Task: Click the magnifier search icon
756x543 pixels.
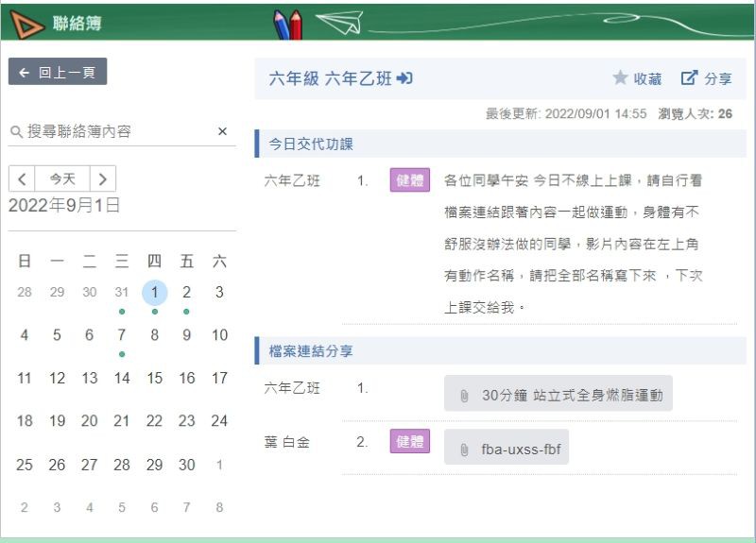Action: point(16,131)
